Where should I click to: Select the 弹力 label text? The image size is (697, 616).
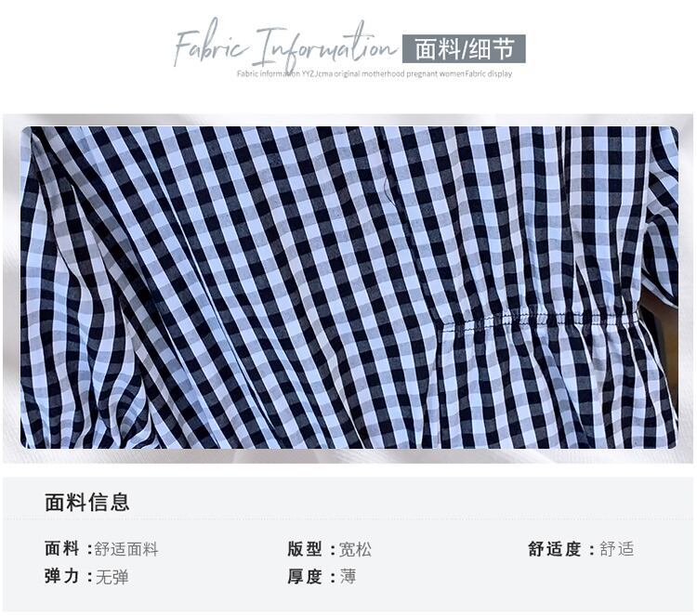point(61,576)
